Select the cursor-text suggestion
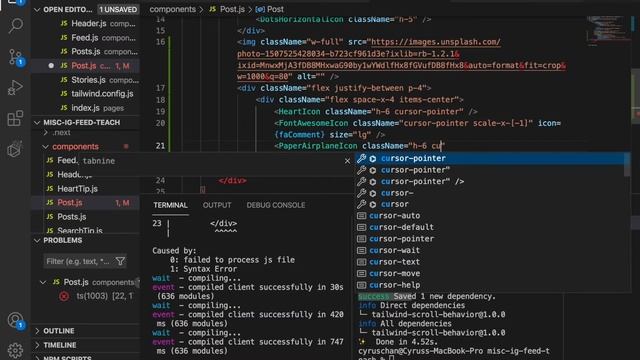Screen dimensions: 640x360 tap(490, 262)
